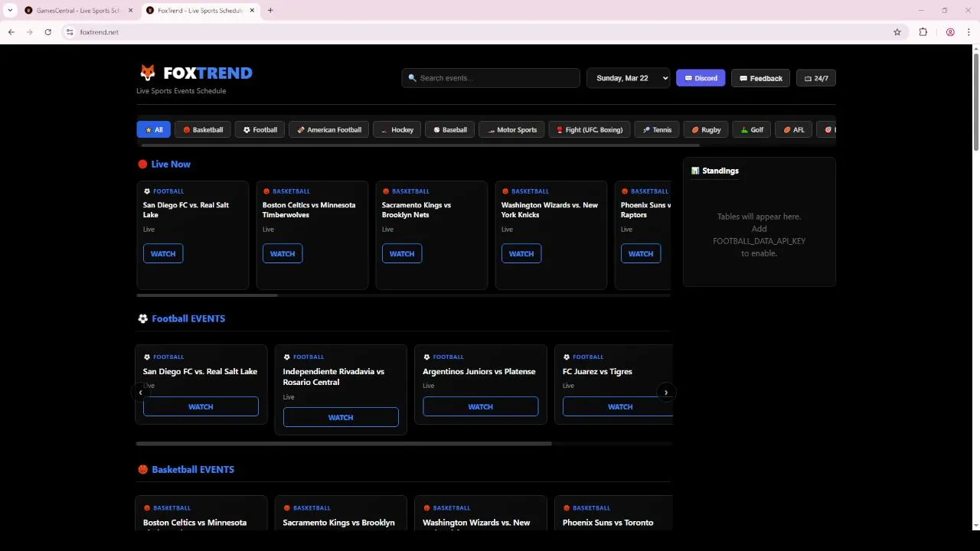Viewport: 980px width, 551px height.
Task: Click the Standings chart icon
Action: click(x=695, y=171)
